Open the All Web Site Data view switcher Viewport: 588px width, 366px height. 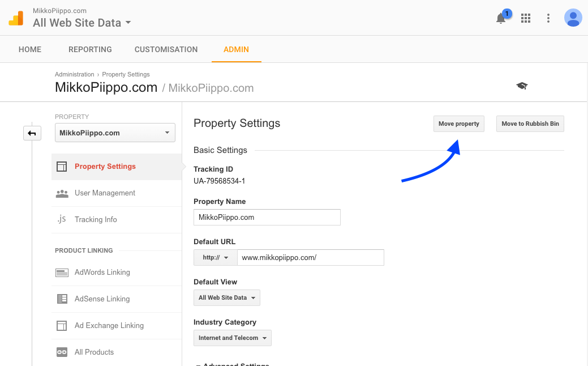(x=82, y=23)
